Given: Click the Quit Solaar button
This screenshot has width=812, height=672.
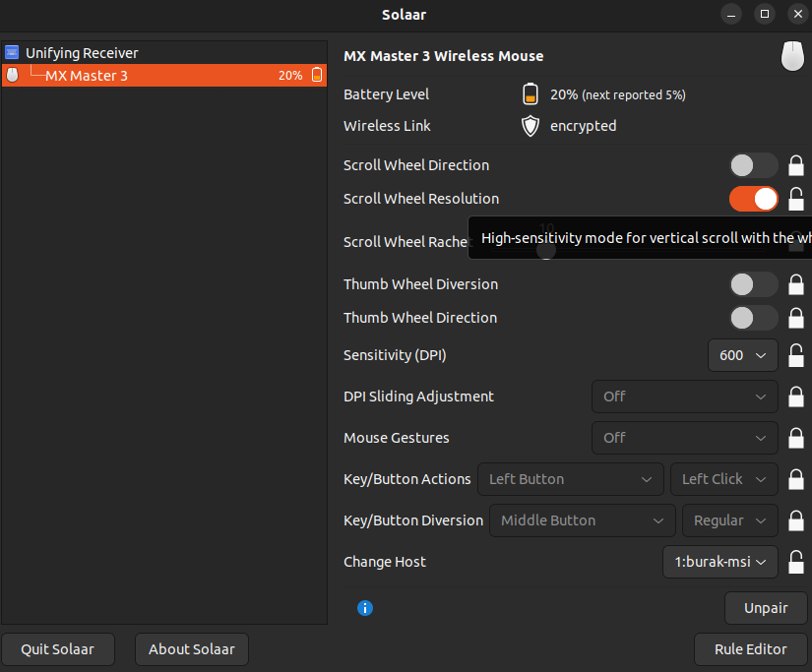Looking at the screenshot, I should (57, 649).
